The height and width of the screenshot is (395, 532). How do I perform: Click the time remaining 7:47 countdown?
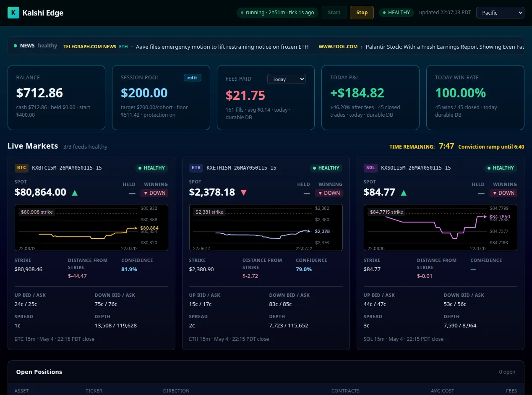pyautogui.click(x=446, y=146)
